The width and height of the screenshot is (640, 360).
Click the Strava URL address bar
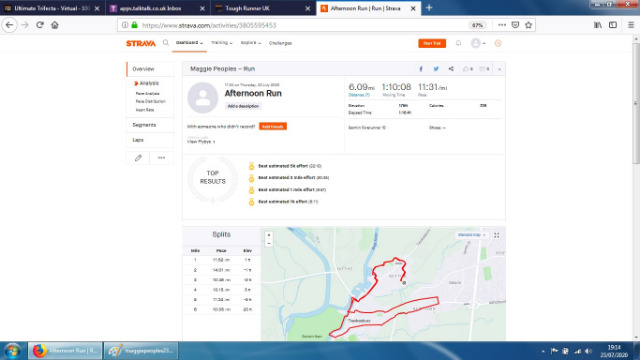click(302, 25)
